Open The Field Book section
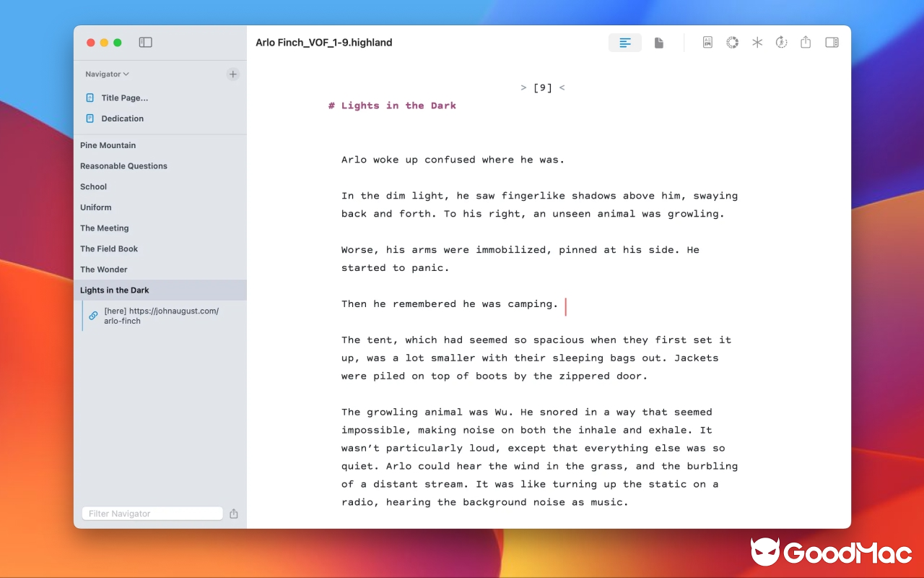 click(x=109, y=249)
